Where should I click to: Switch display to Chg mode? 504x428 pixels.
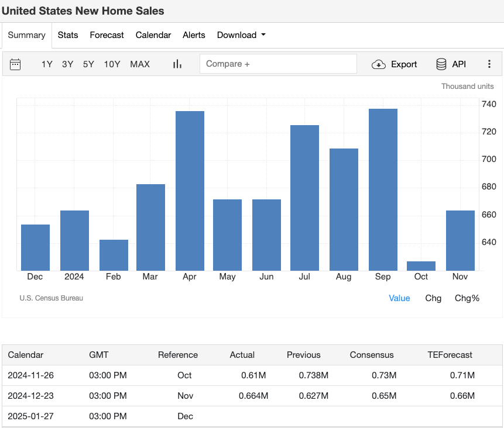[433, 298]
